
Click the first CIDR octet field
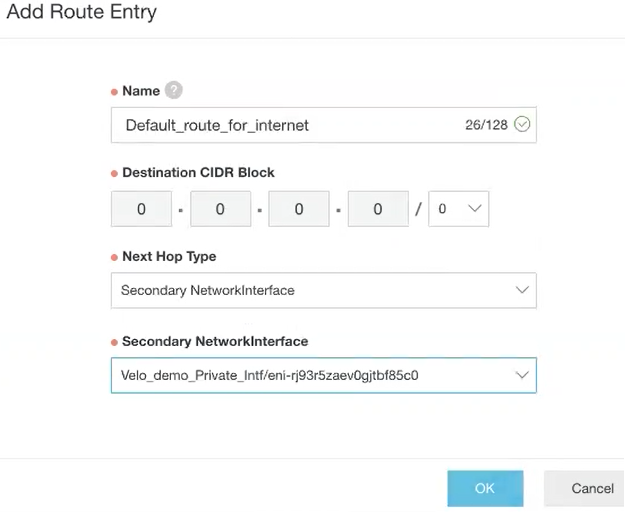[x=141, y=209]
